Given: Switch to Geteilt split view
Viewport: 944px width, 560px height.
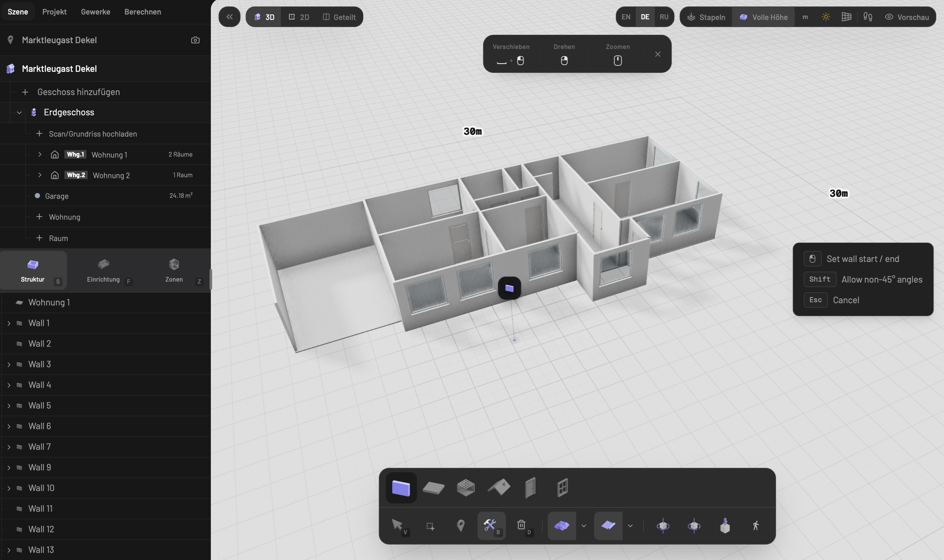Looking at the screenshot, I should (x=339, y=17).
